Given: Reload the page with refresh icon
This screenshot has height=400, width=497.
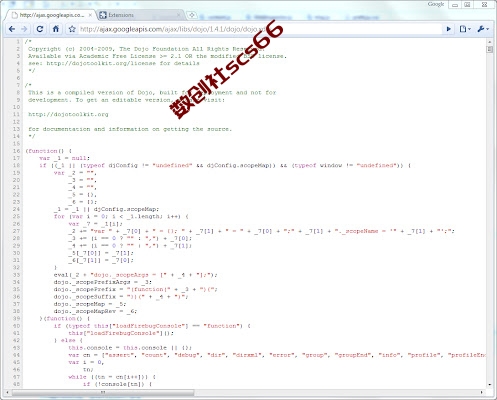Looking at the screenshot, I should [x=40, y=29].
